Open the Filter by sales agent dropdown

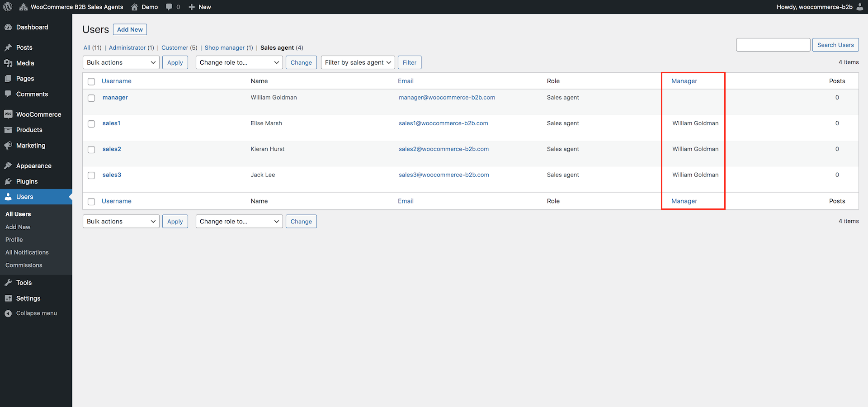point(358,62)
